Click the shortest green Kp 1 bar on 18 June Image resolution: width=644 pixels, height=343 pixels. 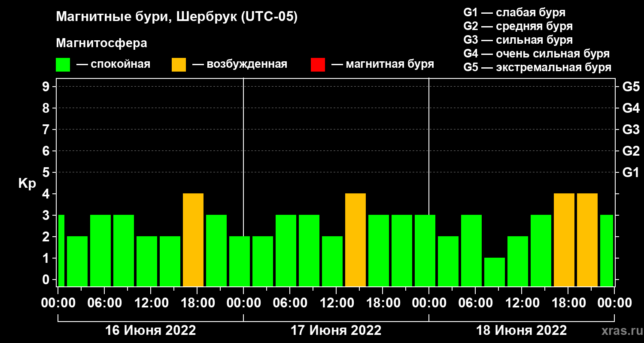[x=495, y=272]
